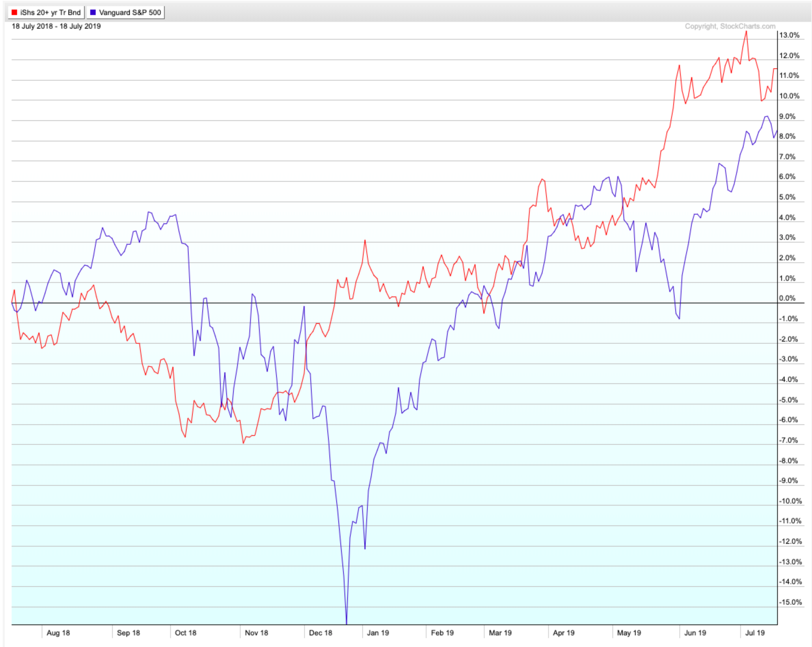Select the Sep 18 month axis label
The image size is (812, 647).
128,633
